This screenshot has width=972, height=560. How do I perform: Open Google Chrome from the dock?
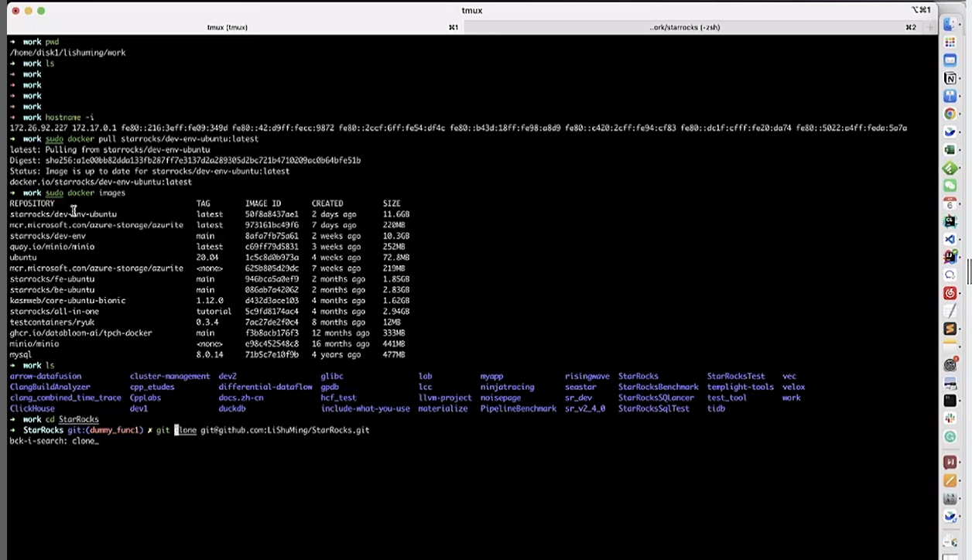[950, 114]
